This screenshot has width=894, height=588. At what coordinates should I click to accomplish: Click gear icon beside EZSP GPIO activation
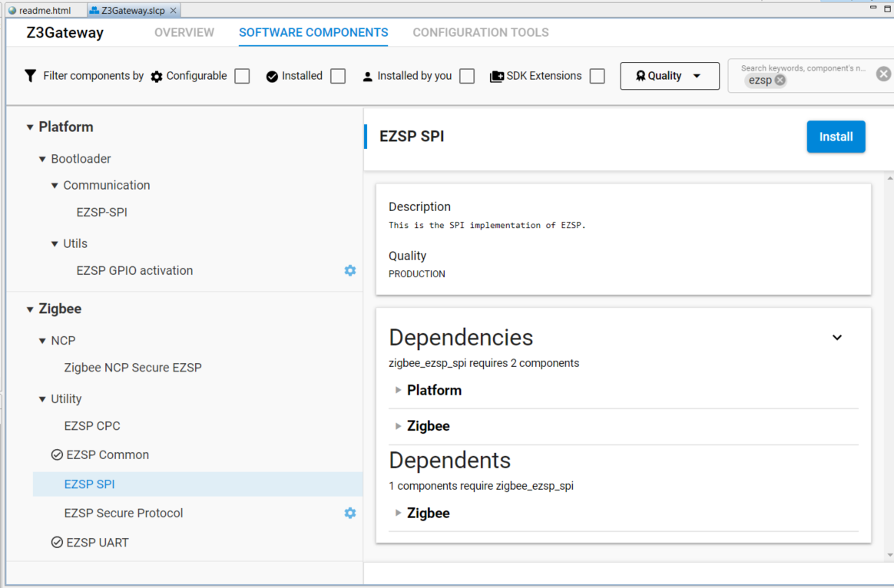(x=350, y=270)
